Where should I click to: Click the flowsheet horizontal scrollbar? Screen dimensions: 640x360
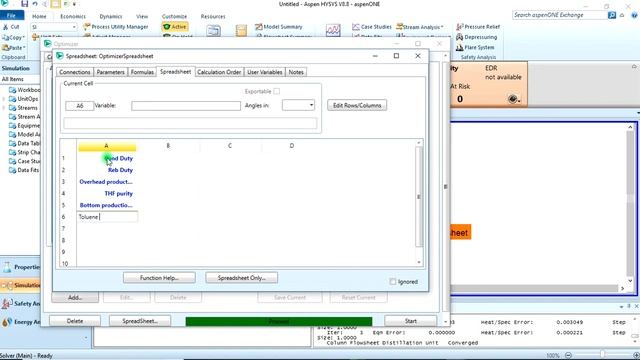(x=534, y=289)
